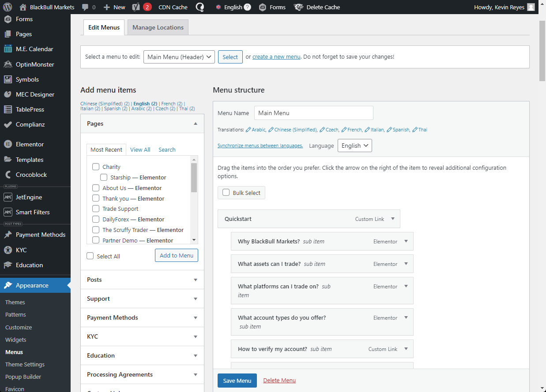546x392 pixels.
Task: Click English language flag icon
Action: 218,7
